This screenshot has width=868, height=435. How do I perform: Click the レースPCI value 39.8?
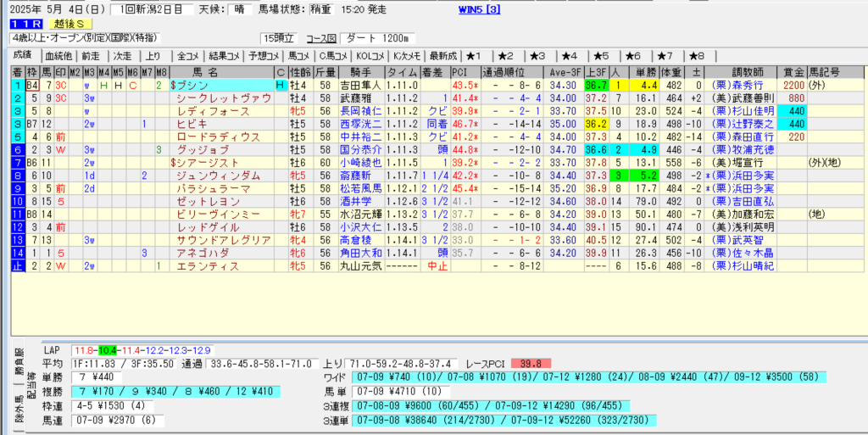click(x=531, y=364)
